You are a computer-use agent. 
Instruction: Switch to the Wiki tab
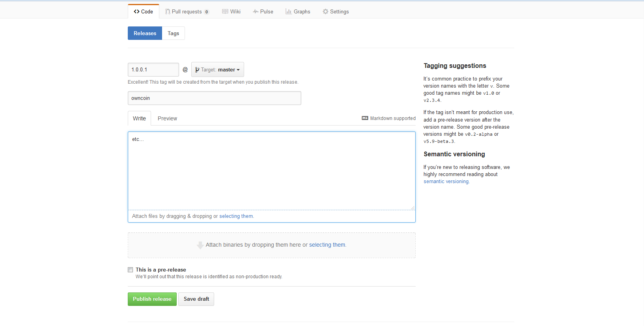231,11
